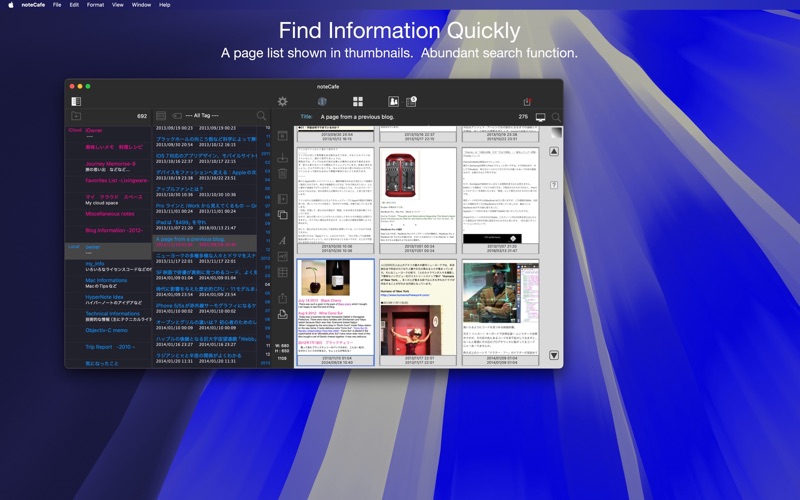The width and height of the screenshot is (800, 500).
Task: Open the File menu
Action: (57, 5)
